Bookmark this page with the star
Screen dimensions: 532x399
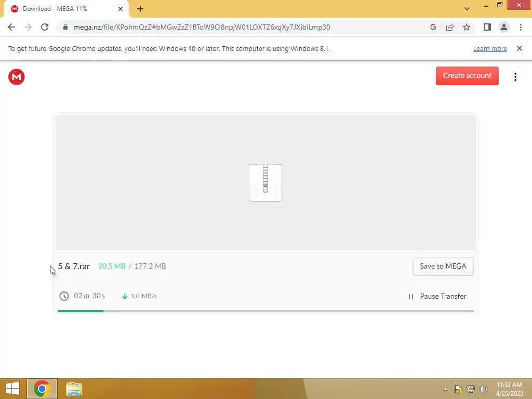467,27
